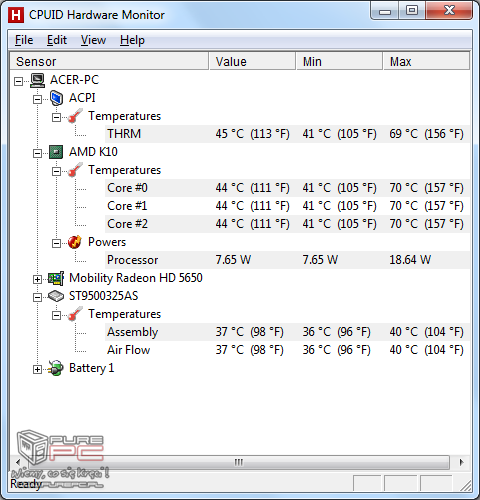
Task: Click the thermometer icon under ST9500325AS Temperatures
Action: tap(75, 314)
